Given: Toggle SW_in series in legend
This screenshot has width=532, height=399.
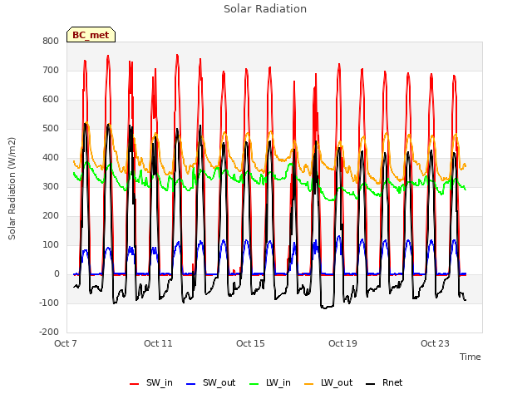Looking at the screenshot, I should pyautogui.click(x=151, y=382).
